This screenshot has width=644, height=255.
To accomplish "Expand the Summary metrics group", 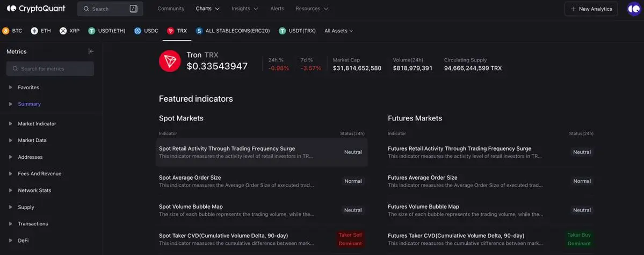I will tap(11, 104).
